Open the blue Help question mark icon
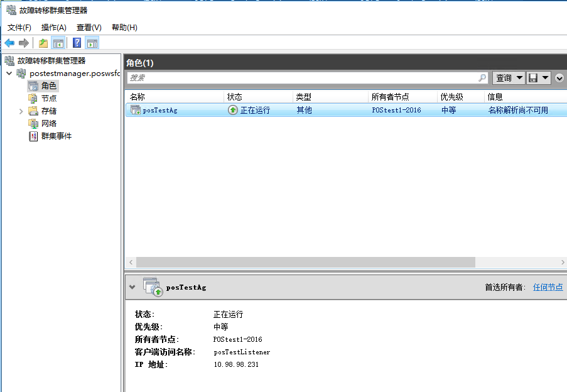567x392 pixels. click(77, 43)
